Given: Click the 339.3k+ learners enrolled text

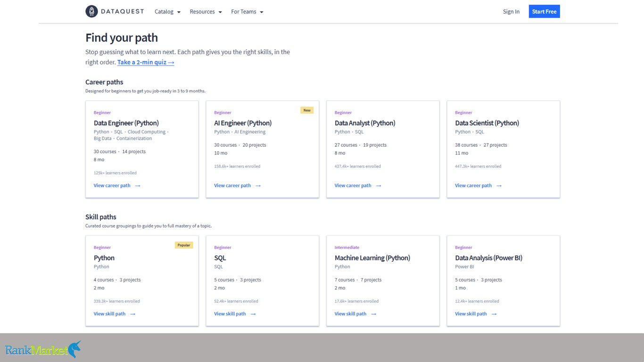Looking at the screenshot, I should (x=117, y=301).
